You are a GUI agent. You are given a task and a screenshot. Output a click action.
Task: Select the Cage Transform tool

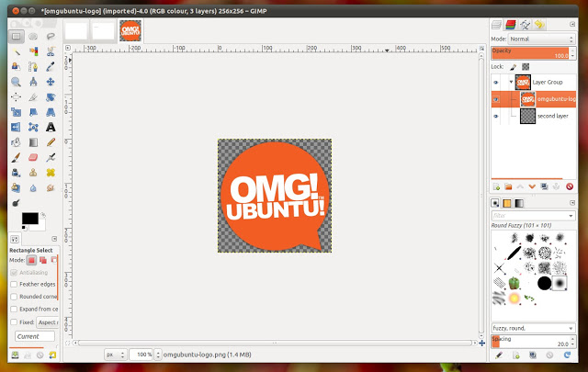pyautogui.click(x=33, y=128)
